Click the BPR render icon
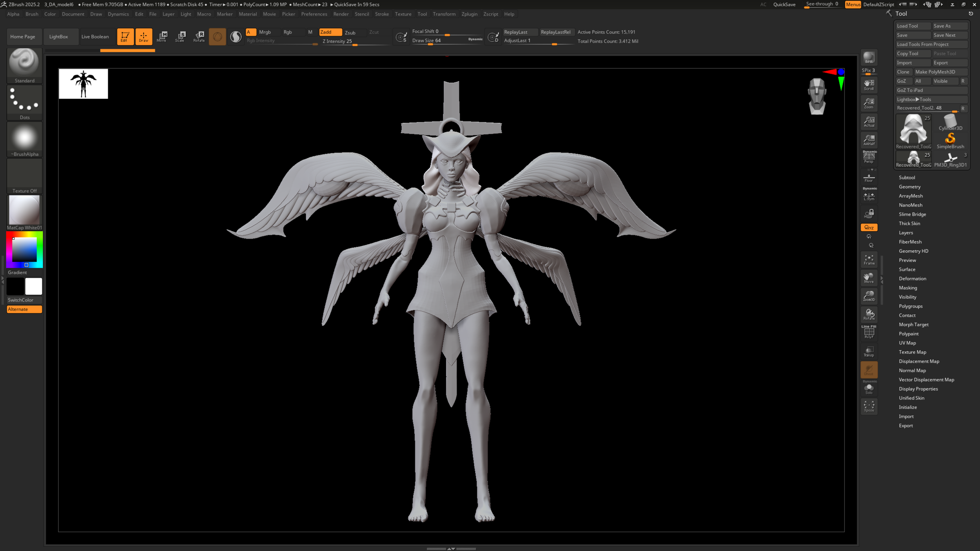Image resolution: width=980 pixels, height=551 pixels. pyautogui.click(x=869, y=58)
